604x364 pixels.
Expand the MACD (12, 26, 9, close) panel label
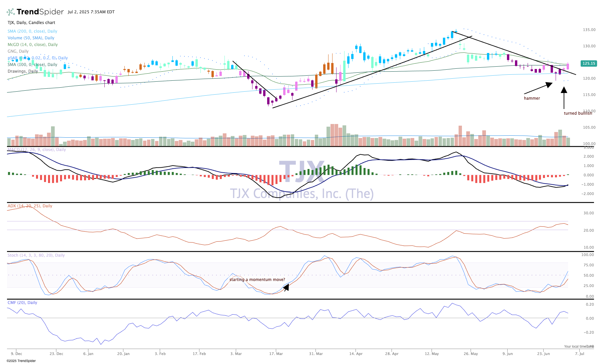coord(37,150)
